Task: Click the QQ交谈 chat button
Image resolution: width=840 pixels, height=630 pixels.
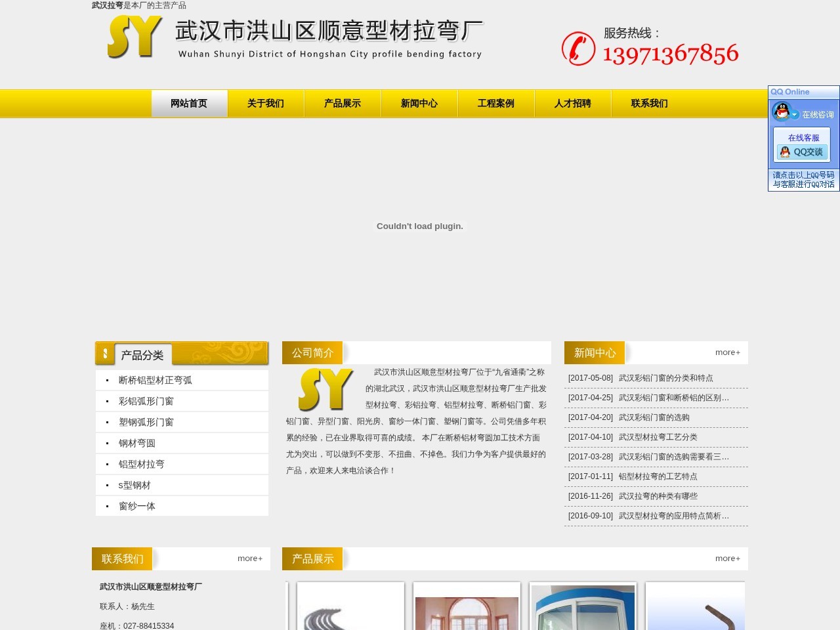Action: [802, 152]
